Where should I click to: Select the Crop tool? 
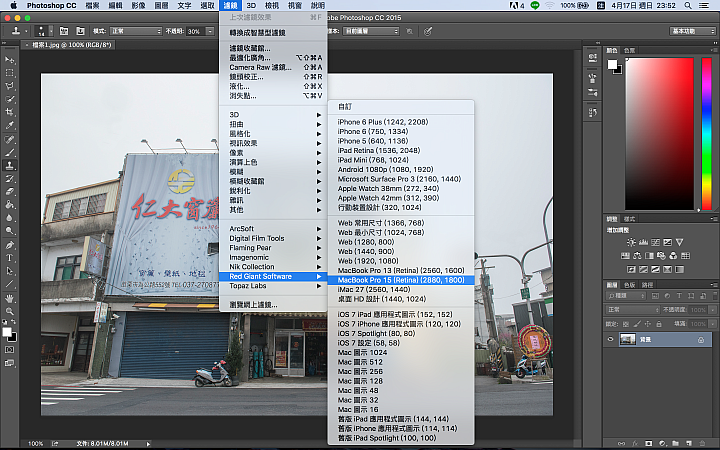coord(10,112)
